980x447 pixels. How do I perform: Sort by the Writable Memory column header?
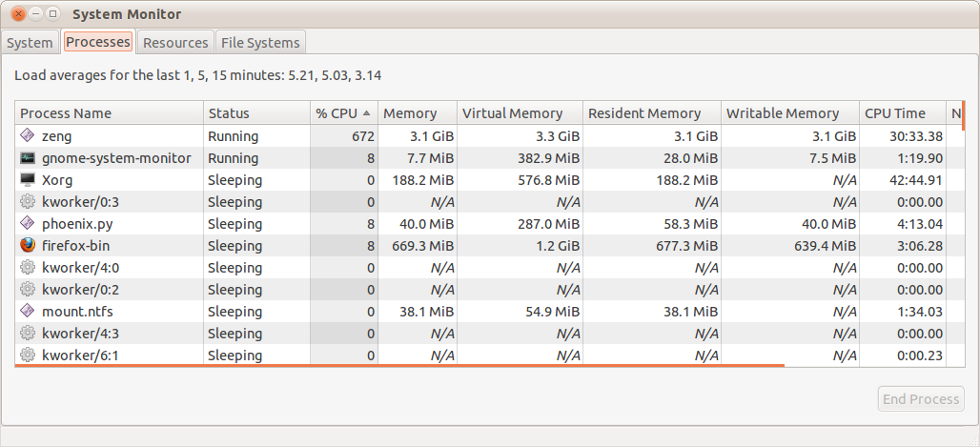click(x=790, y=113)
